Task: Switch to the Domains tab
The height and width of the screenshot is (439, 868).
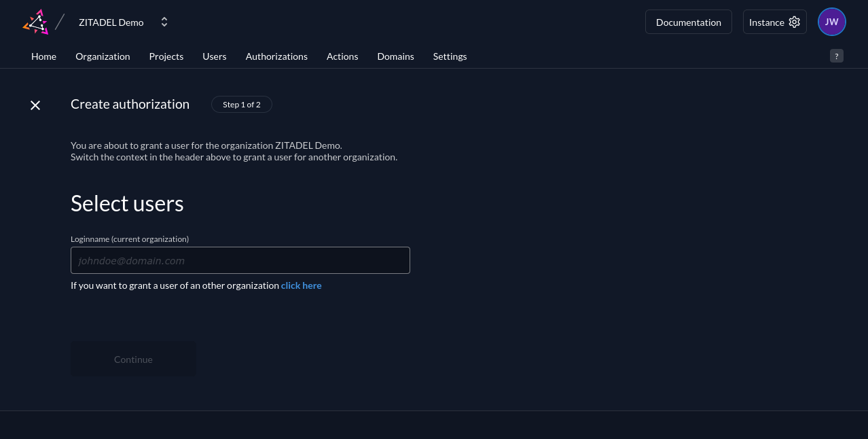Action: pyautogui.click(x=395, y=56)
